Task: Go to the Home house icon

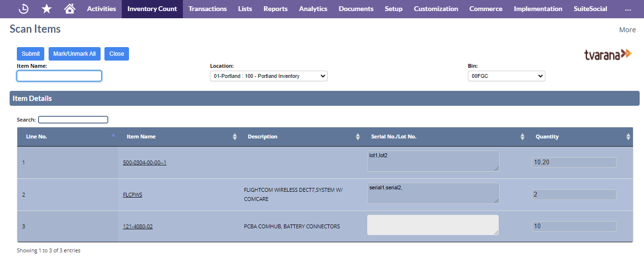Action: pyautogui.click(x=70, y=9)
